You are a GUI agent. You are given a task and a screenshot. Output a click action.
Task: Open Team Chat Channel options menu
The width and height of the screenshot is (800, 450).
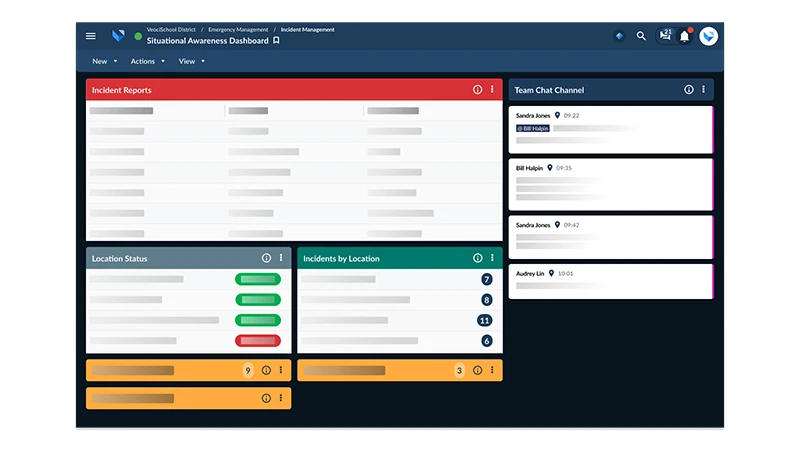(x=704, y=89)
